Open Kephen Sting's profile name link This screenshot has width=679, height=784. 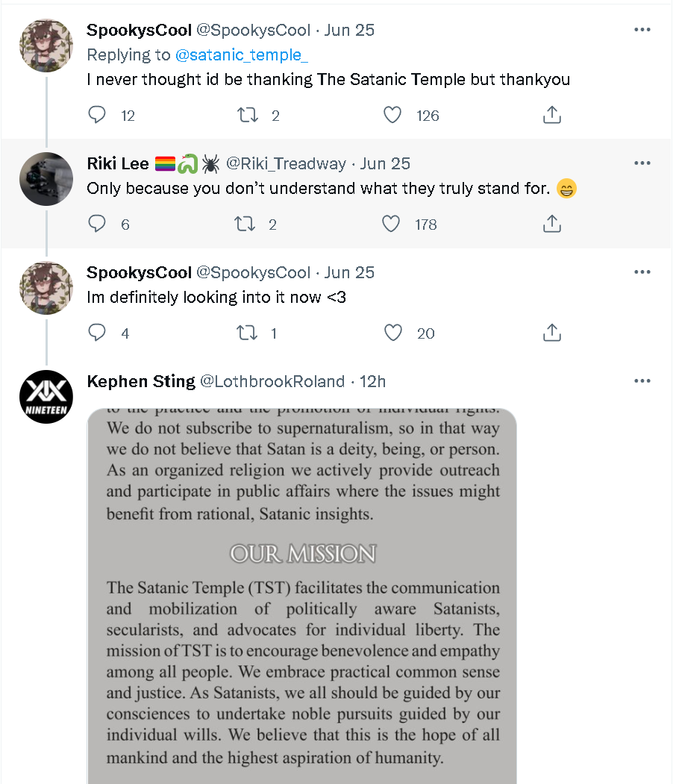tap(141, 381)
